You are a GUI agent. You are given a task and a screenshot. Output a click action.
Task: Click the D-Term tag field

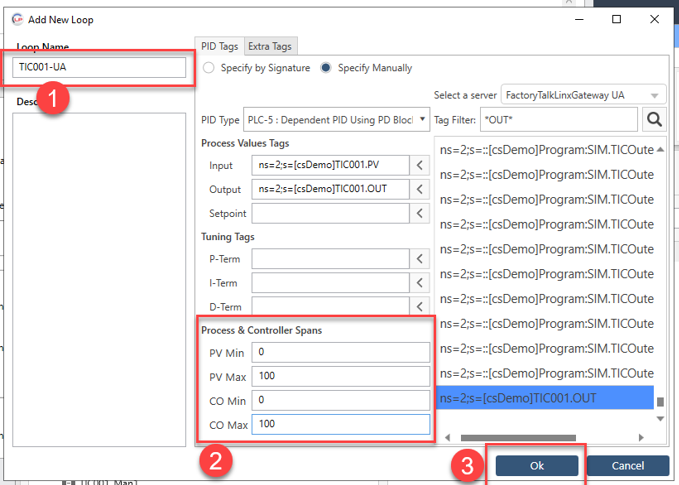coord(330,306)
